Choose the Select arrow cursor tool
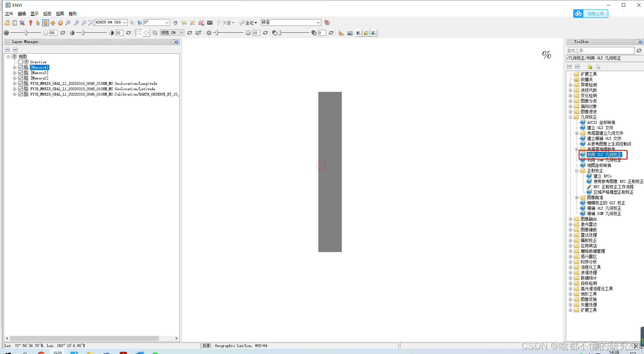This screenshot has height=354, width=644. point(38,23)
